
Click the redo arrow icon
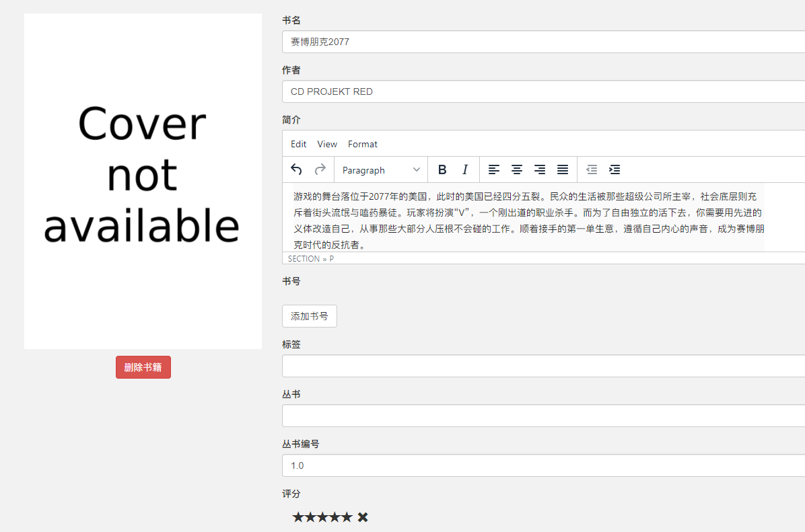(320, 169)
